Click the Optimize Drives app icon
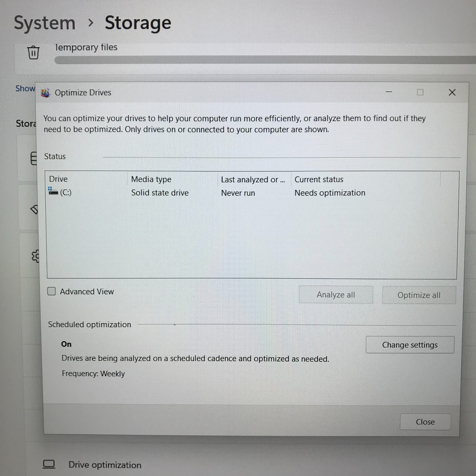This screenshot has height=476, width=476. point(46,93)
